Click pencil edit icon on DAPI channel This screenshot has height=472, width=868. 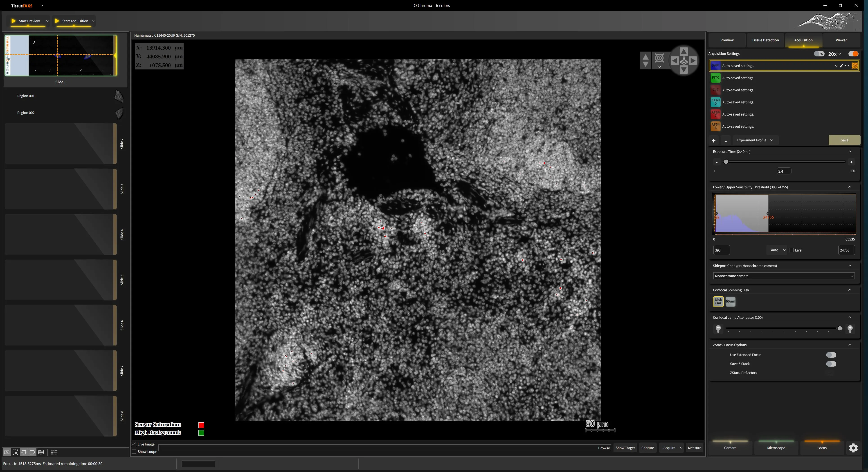pos(841,66)
